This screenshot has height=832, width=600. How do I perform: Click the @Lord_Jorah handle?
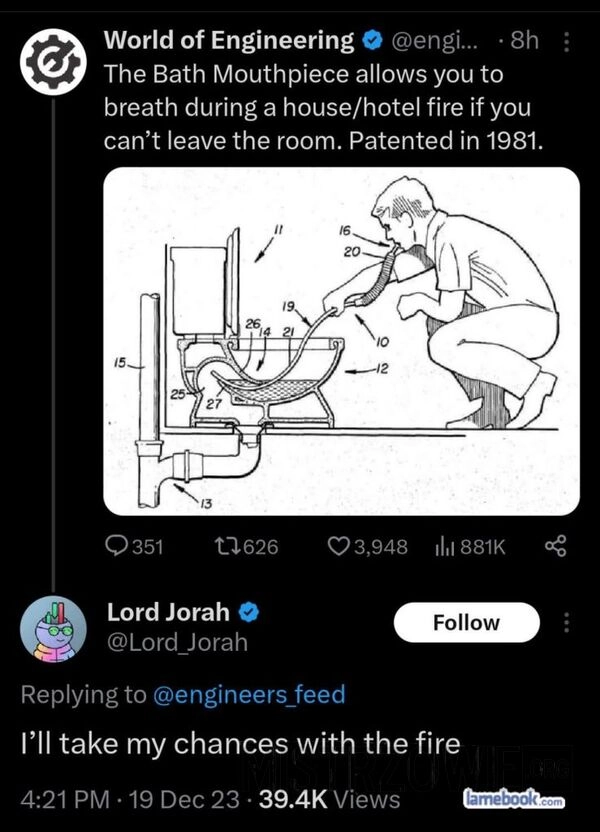177,642
